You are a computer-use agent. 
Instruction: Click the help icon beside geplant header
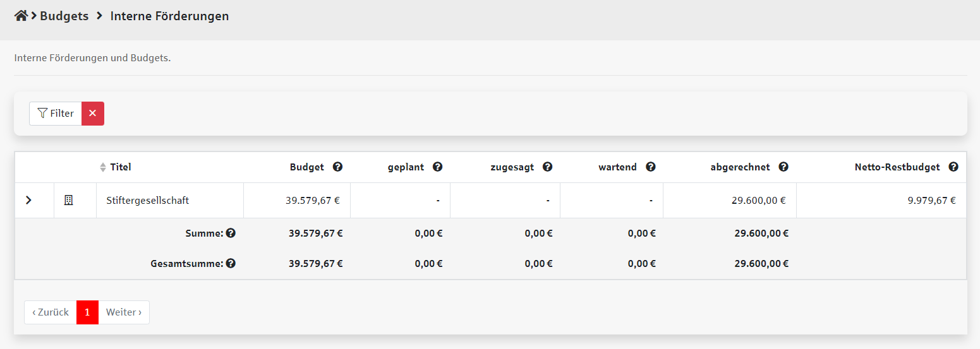point(437,167)
